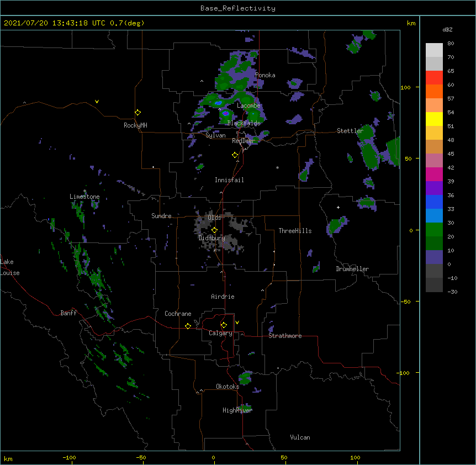Click the Olds city label
The width and height of the screenshot is (476, 465).
pos(214,218)
